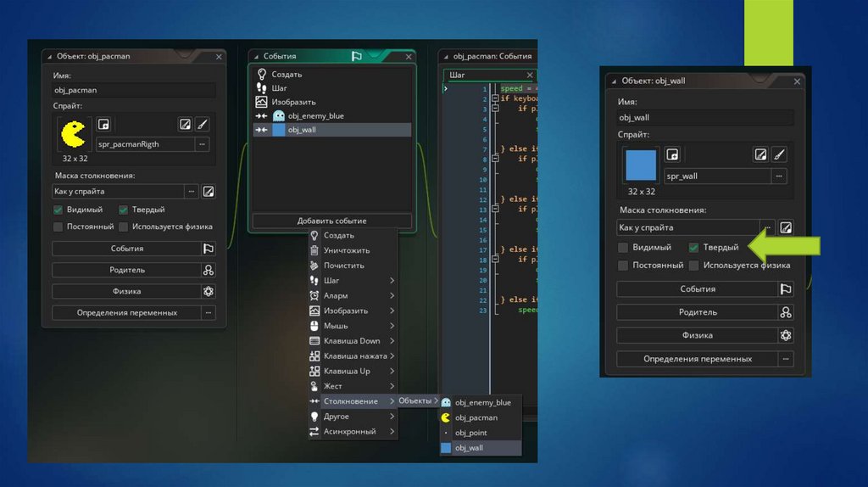Expand Аларм submenu in event menu
Viewport: 868px width, 487px height.
pos(353,295)
